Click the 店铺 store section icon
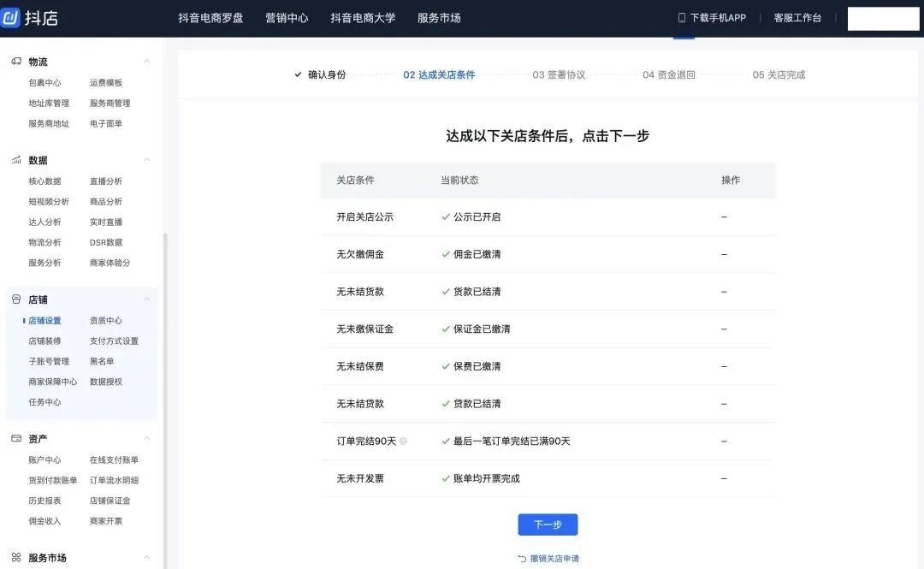 click(15, 299)
